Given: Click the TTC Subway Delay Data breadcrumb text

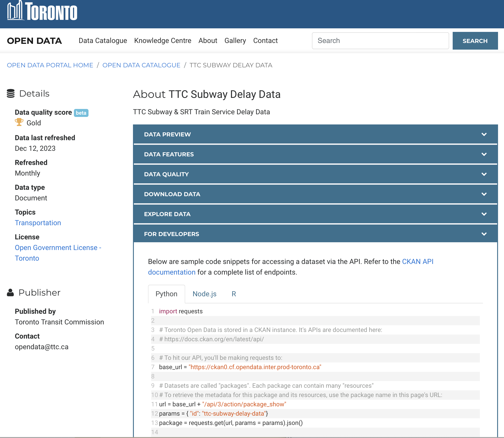Looking at the screenshot, I should click(231, 65).
